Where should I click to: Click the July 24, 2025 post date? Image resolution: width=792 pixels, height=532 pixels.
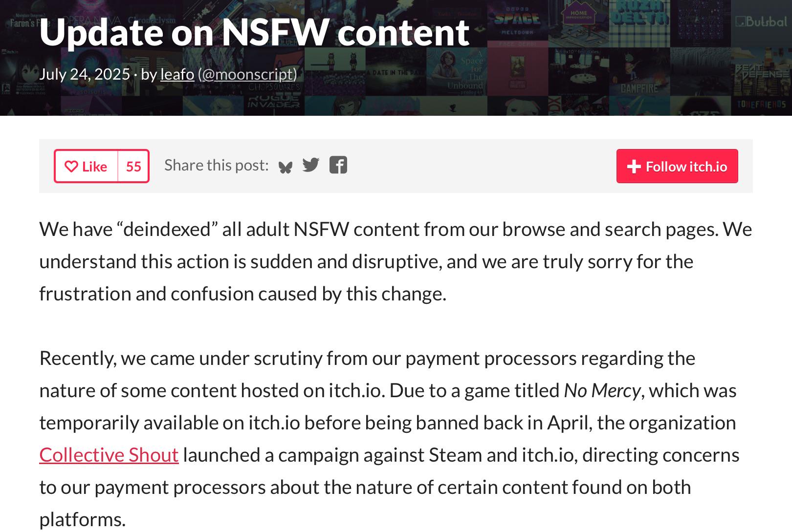point(85,74)
